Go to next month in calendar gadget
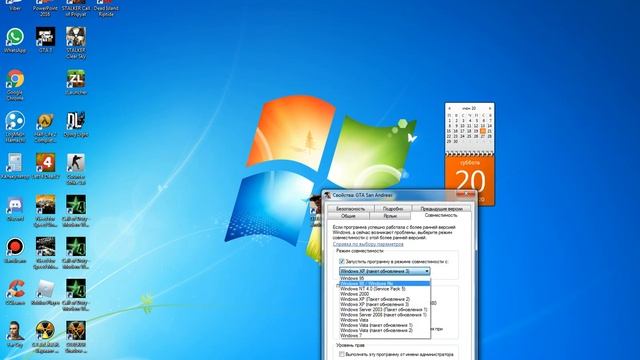 coord(490,109)
